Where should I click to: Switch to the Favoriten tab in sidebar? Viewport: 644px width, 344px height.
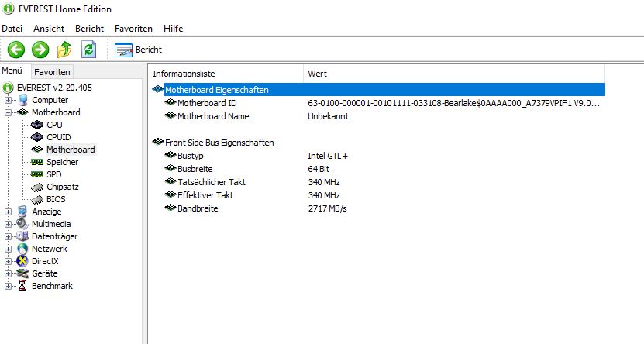52,72
